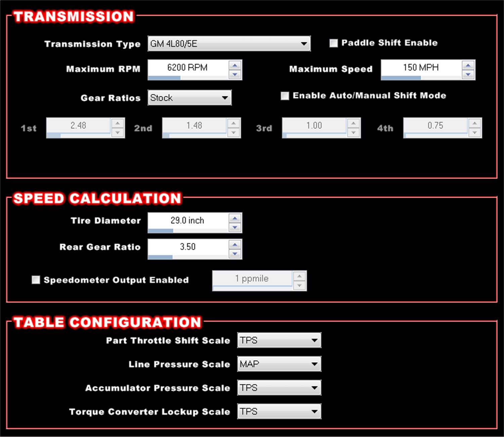This screenshot has width=504, height=437.
Task: Lower Maximum Speed using down arrow
Action: [468, 74]
